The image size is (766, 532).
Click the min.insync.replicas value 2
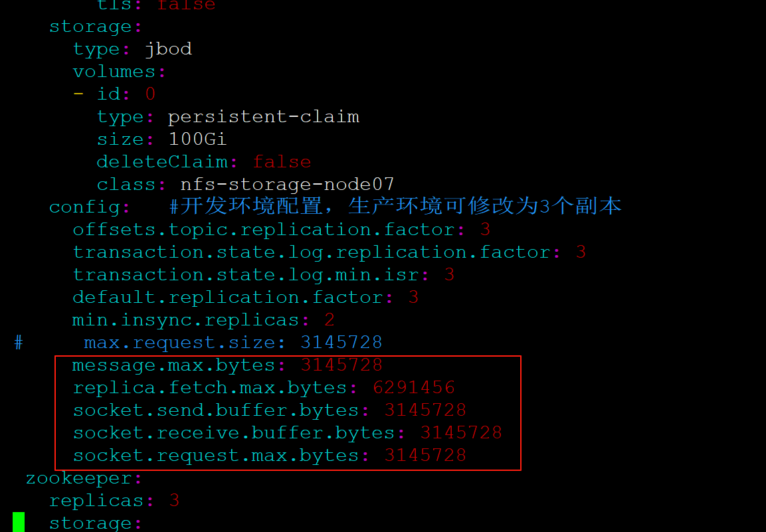click(330, 320)
